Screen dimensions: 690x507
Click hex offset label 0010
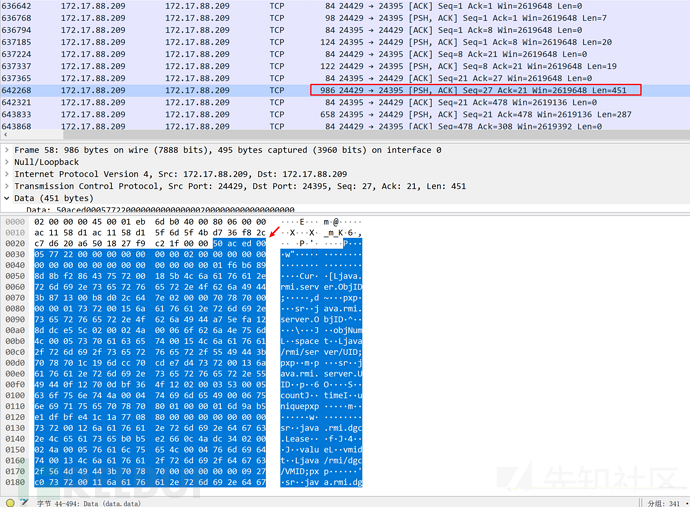point(15,233)
